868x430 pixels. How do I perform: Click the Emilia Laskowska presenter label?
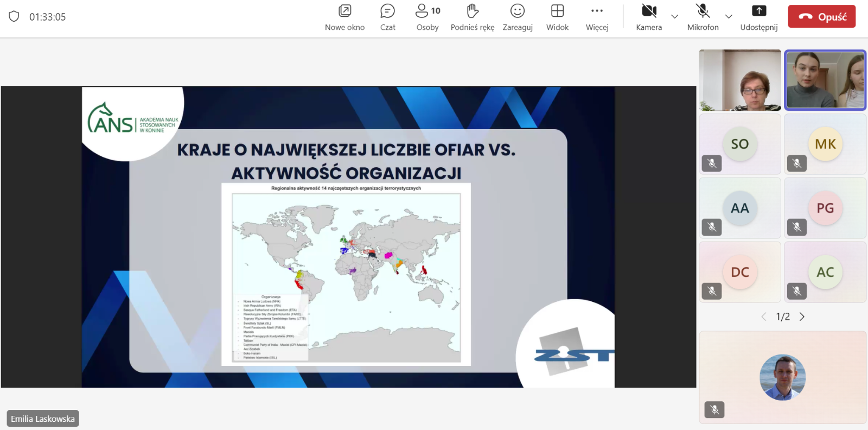point(43,419)
